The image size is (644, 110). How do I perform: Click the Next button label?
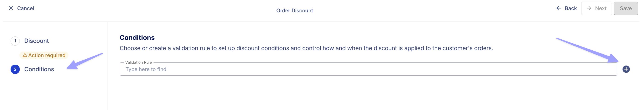tap(601, 8)
